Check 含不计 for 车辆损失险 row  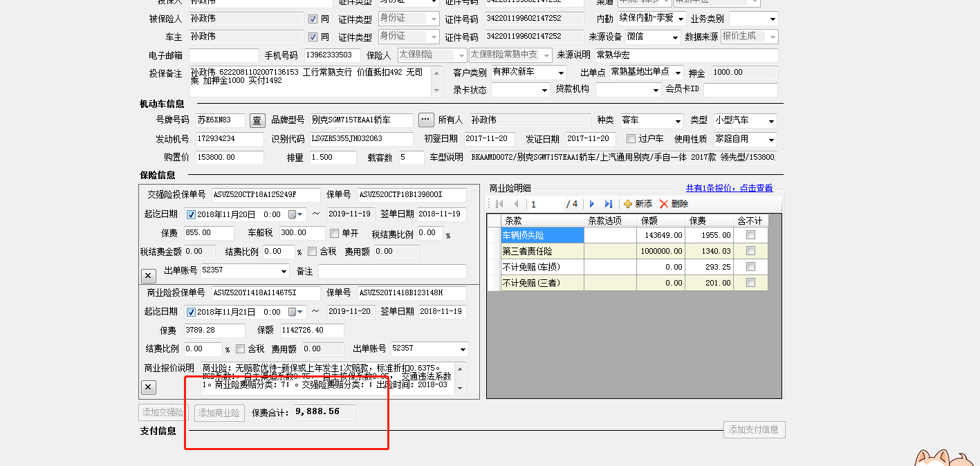pyautogui.click(x=750, y=235)
